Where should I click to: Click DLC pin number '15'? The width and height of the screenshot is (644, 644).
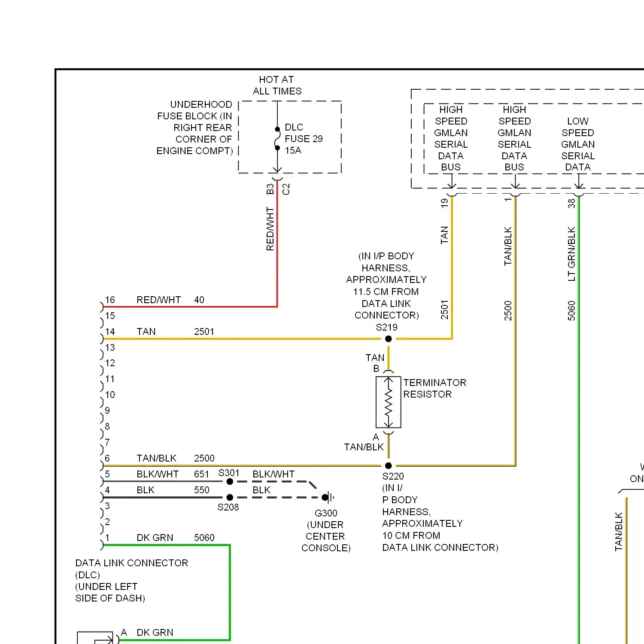[110, 316]
